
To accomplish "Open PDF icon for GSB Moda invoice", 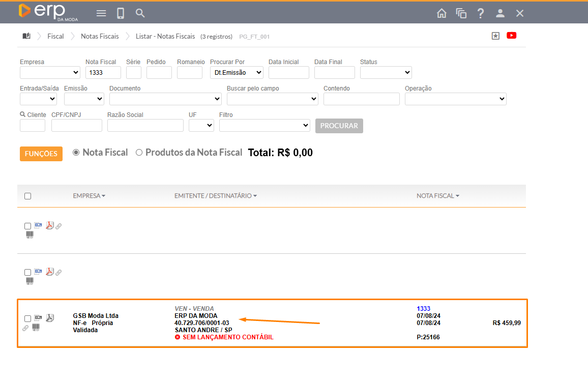I will pos(50,318).
